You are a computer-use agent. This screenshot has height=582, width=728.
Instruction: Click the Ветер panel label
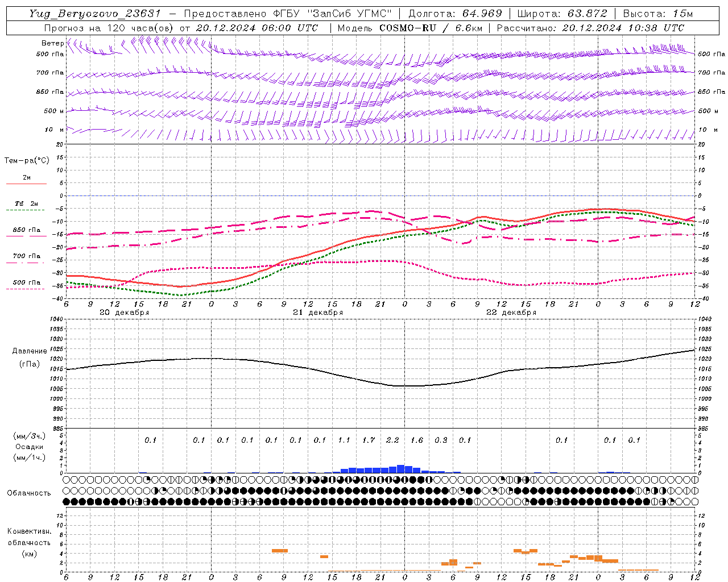(x=52, y=43)
